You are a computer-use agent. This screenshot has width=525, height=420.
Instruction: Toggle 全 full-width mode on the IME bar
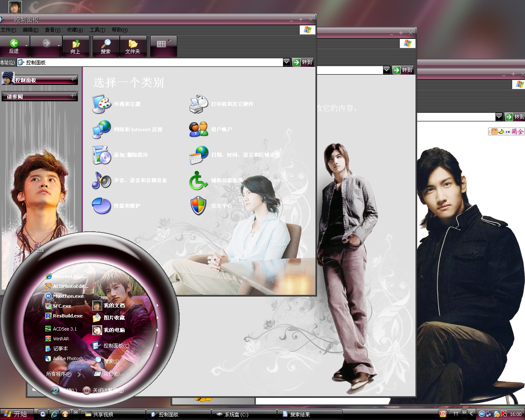click(x=520, y=132)
